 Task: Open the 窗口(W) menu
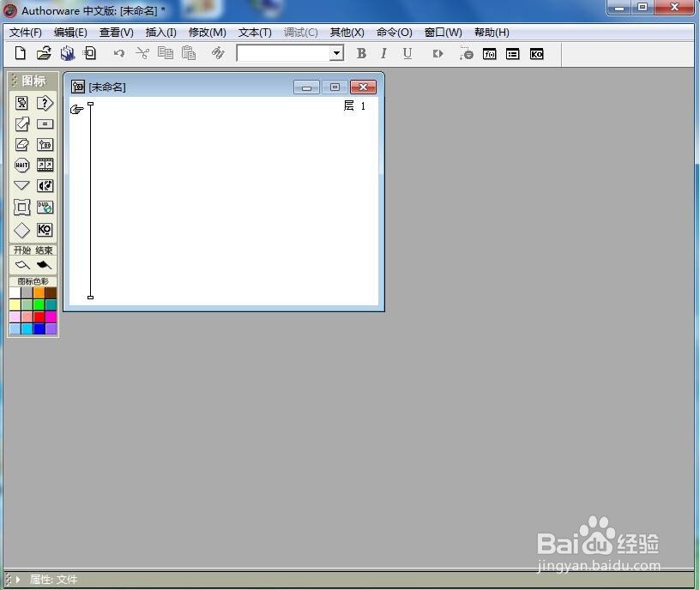443,33
